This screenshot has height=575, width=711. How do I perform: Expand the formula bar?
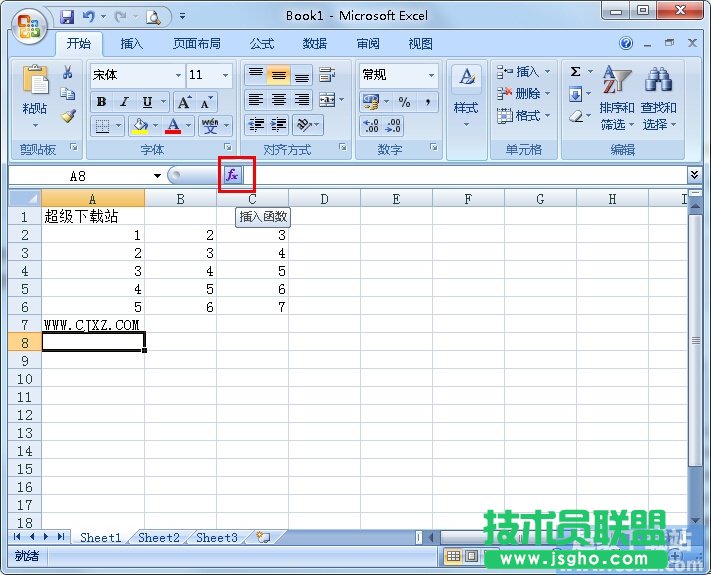pos(694,175)
